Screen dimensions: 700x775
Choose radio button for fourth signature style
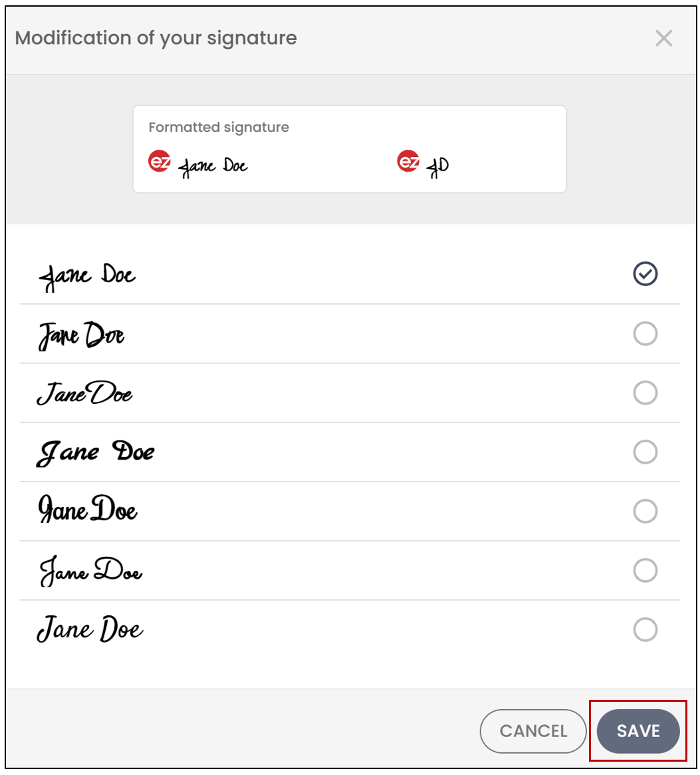tap(645, 452)
